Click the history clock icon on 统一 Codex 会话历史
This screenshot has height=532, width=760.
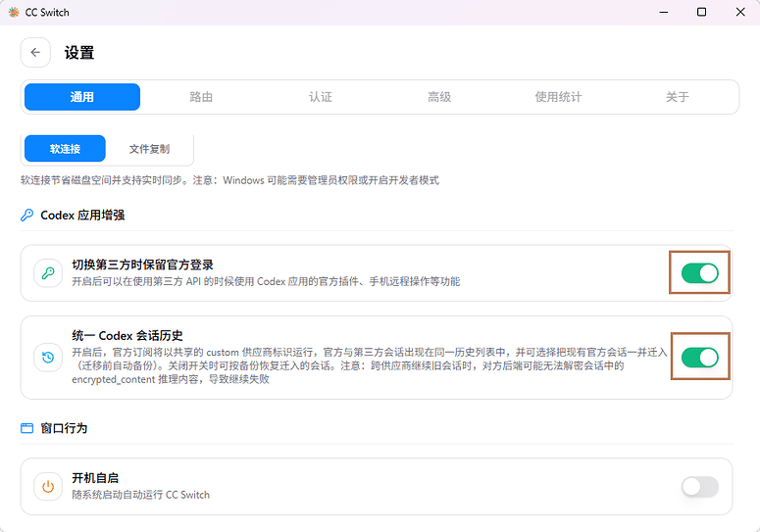(48, 358)
